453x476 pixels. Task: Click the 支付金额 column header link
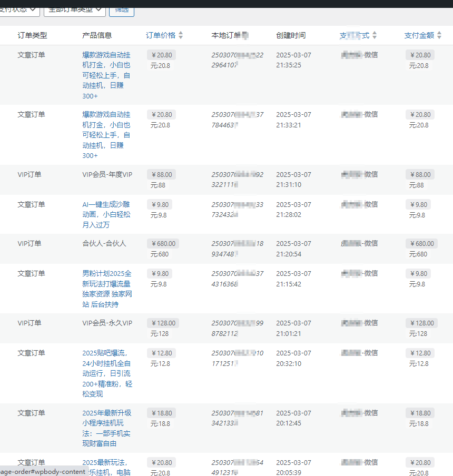tap(419, 35)
